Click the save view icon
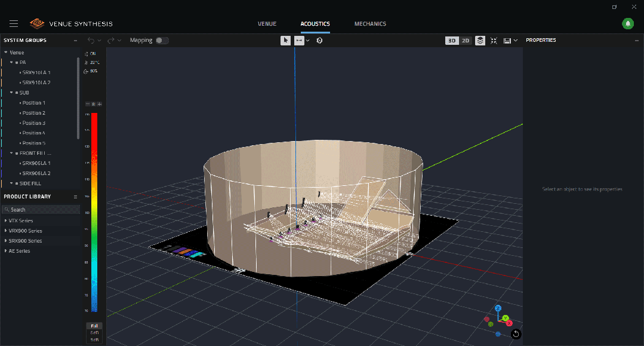This screenshot has height=346, width=644. click(507, 41)
